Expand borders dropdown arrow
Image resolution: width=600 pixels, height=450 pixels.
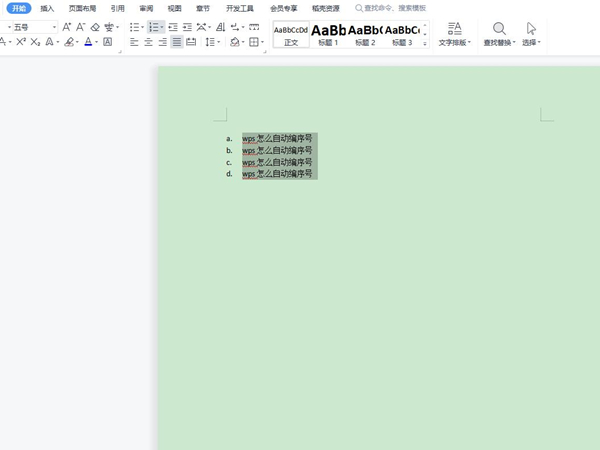[x=262, y=42]
